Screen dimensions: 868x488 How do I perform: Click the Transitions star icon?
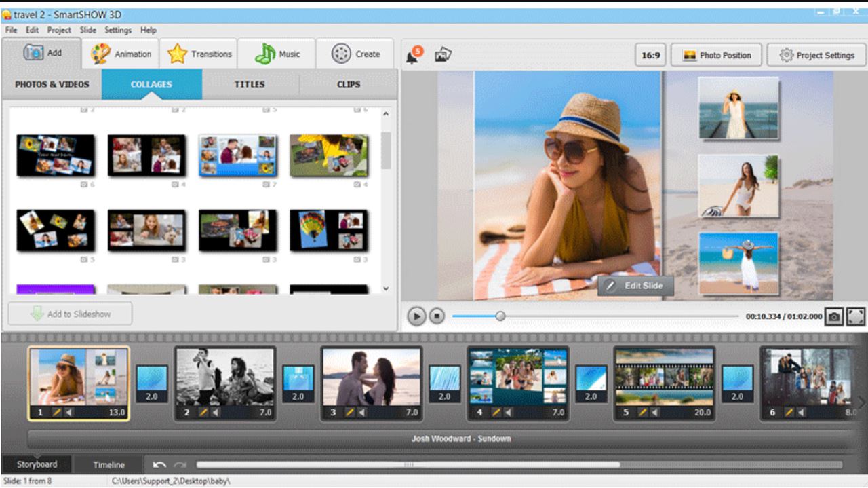tap(177, 54)
